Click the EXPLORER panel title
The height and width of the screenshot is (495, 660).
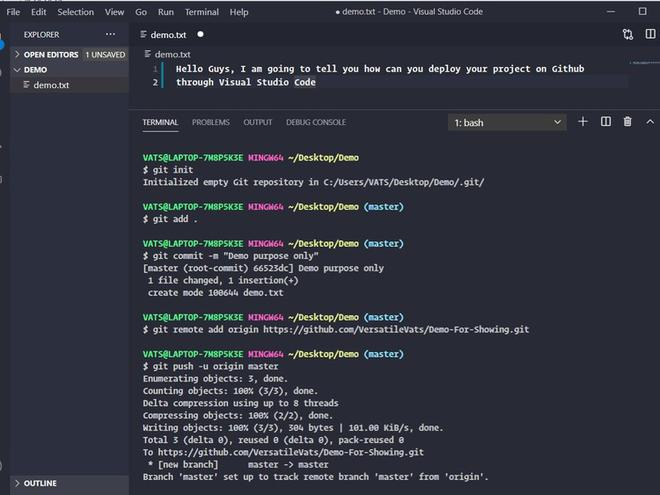[x=41, y=35]
